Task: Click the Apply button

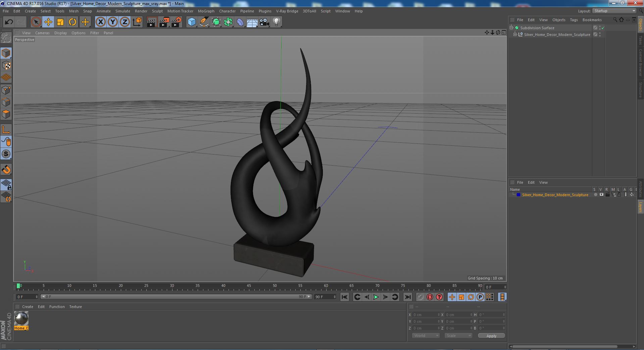Action: [491, 336]
